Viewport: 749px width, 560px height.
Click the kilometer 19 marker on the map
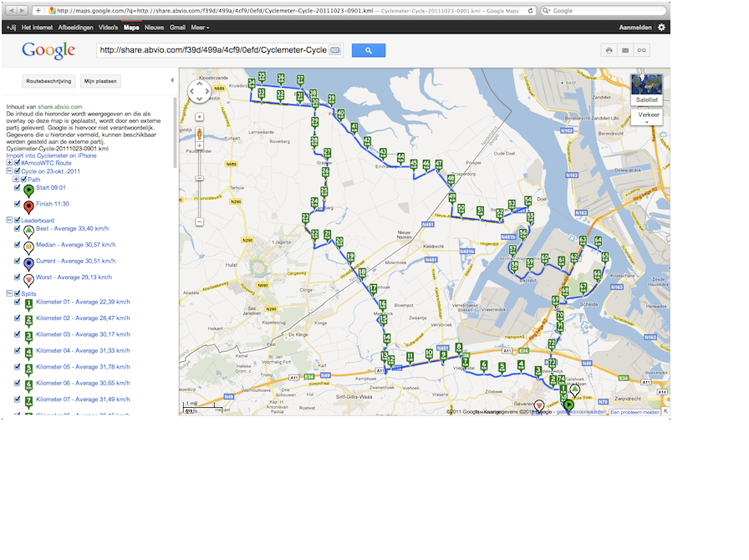coord(350,258)
